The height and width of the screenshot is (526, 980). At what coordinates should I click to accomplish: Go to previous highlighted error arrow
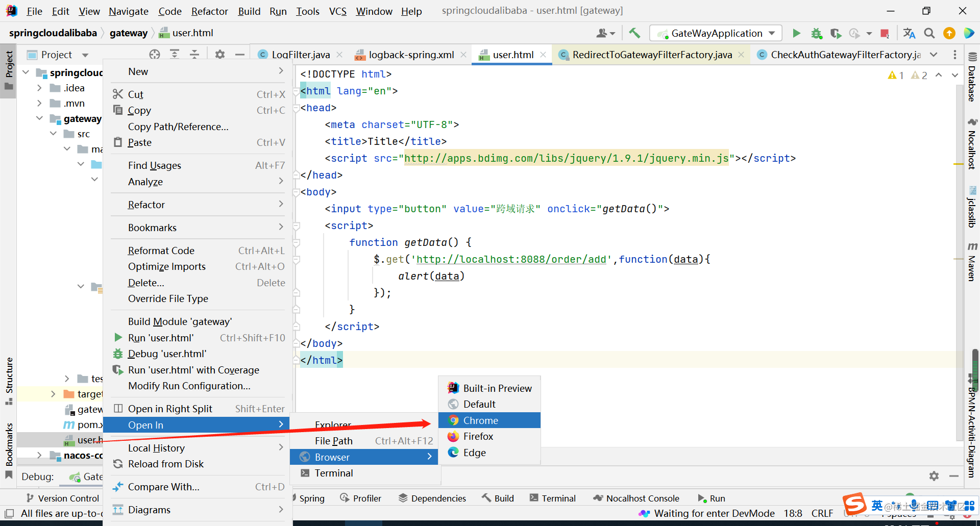pyautogui.click(x=939, y=75)
